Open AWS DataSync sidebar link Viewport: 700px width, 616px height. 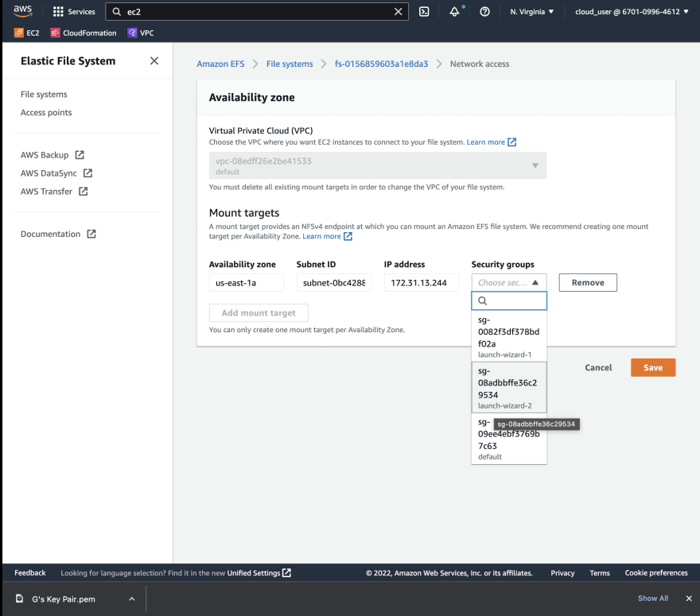49,173
